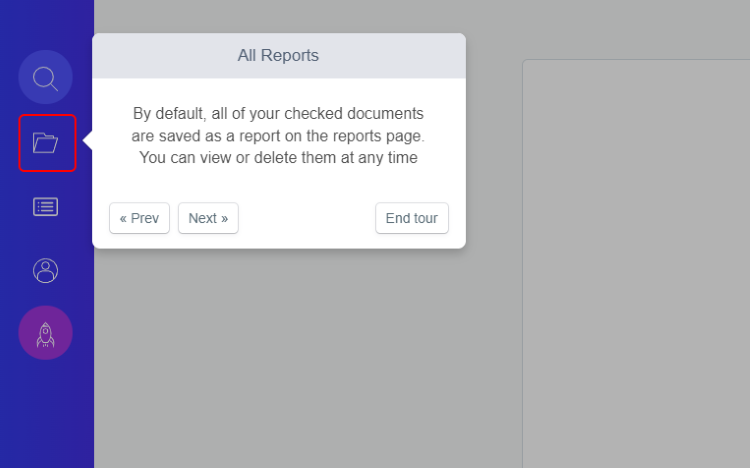
Task: Open the user account profile icon
Action: (x=45, y=271)
